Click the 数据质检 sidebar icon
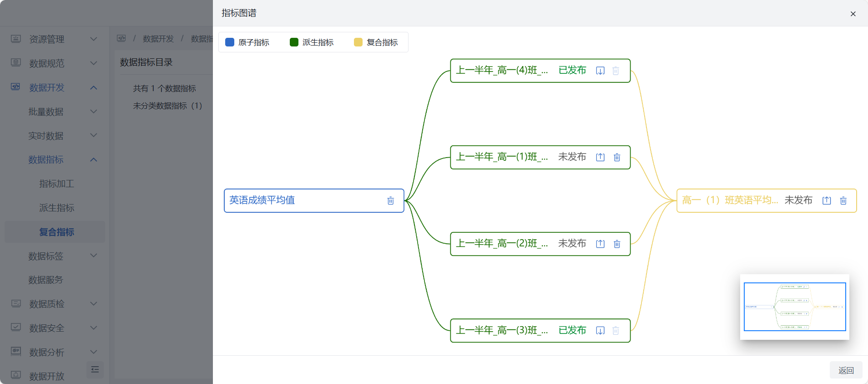Image resolution: width=868 pixels, height=384 pixels. point(16,303)
